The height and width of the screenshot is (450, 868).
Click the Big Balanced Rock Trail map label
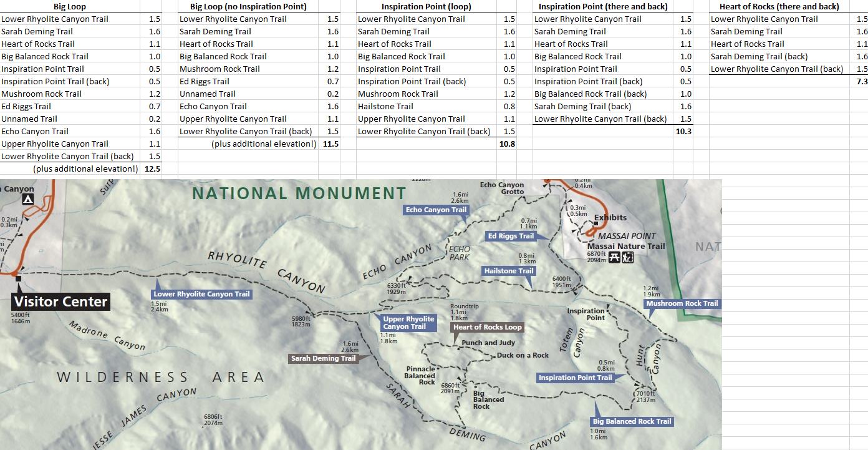(631, 421)
